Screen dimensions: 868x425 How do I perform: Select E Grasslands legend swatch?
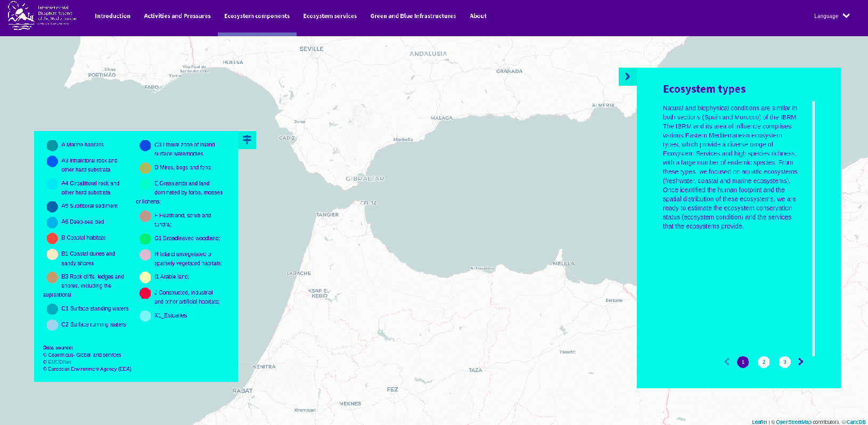pyautogui.click(x=145, y=184)
